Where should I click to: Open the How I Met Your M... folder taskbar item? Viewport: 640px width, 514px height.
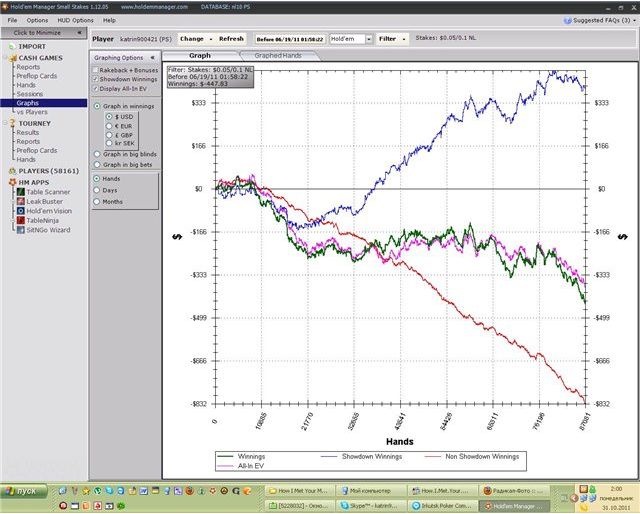tap(299, 491)
